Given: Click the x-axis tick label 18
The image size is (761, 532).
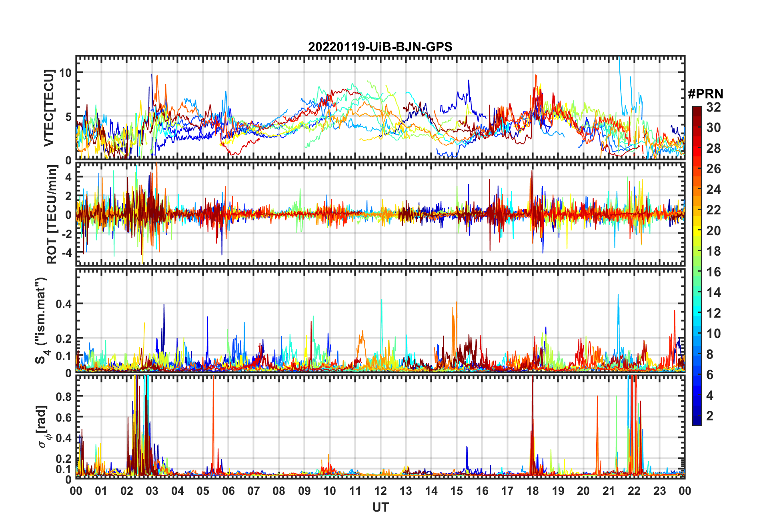Looking at the screenshot, I should (x=533, y=491).
